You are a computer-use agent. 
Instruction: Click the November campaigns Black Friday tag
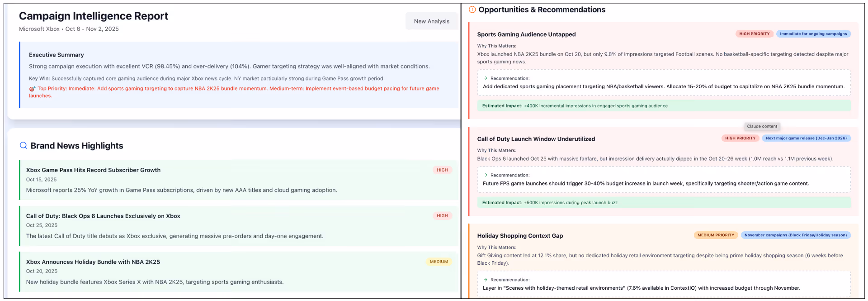pos(796,235)
